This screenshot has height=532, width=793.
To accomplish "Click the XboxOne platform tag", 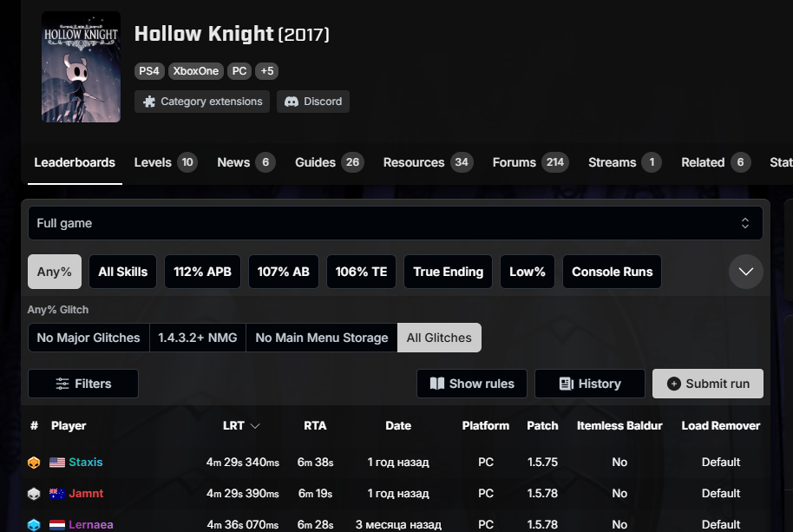I will pos(196,71).
